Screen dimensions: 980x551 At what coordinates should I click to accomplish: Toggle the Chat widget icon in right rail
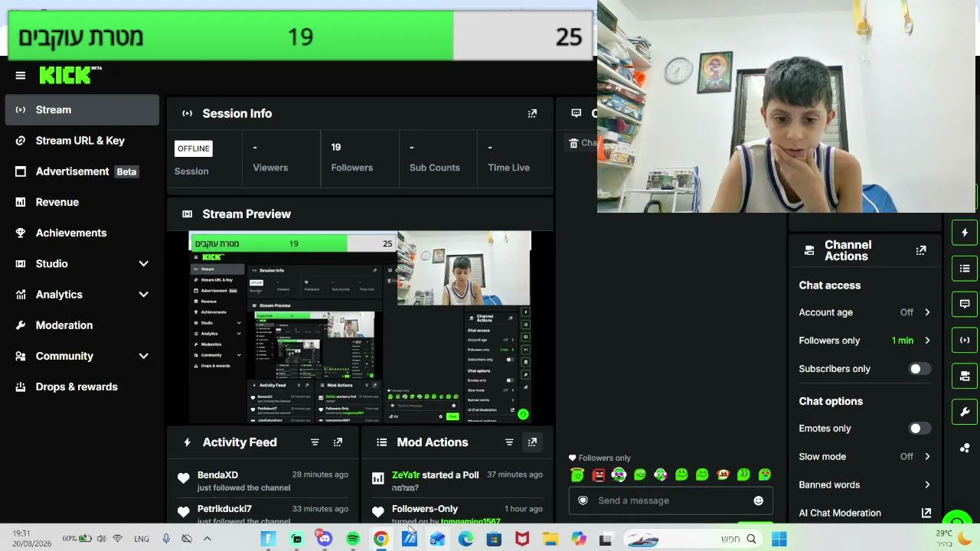pos(965,304)
